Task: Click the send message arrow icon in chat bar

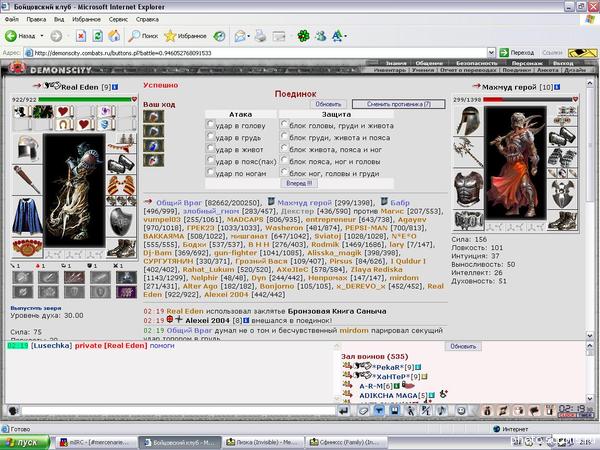Action: click(x=343, y=411)
